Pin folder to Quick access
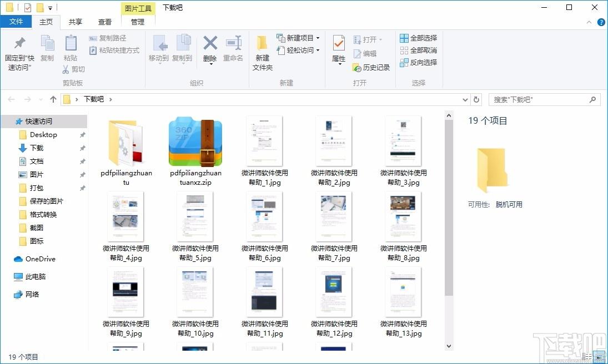 [19, 53]
